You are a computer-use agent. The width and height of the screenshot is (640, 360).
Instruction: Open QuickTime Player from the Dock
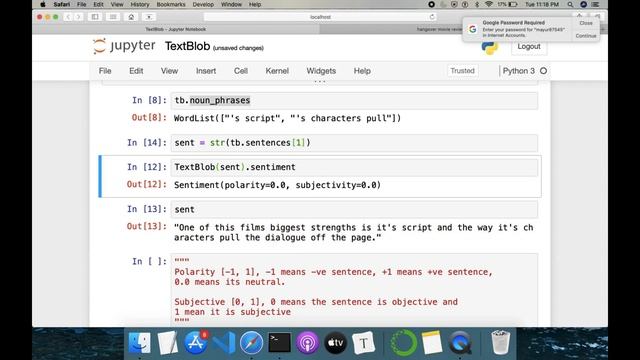pos(460,342)
